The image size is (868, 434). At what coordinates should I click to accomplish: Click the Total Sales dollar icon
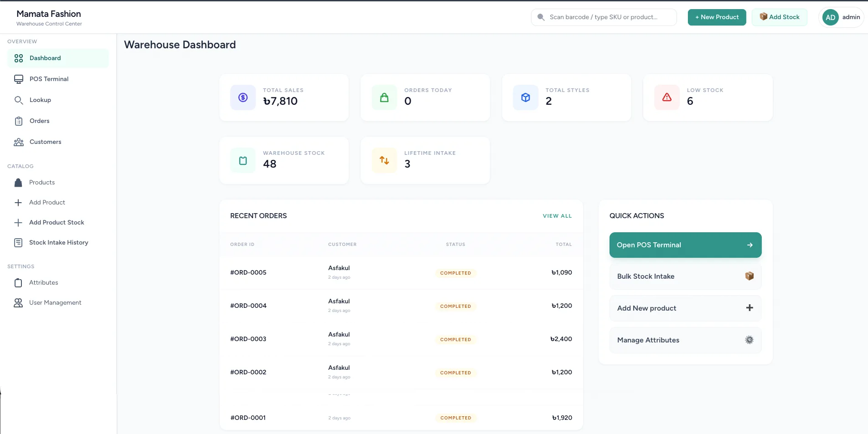pyautogui.click(x=243, y=97)
